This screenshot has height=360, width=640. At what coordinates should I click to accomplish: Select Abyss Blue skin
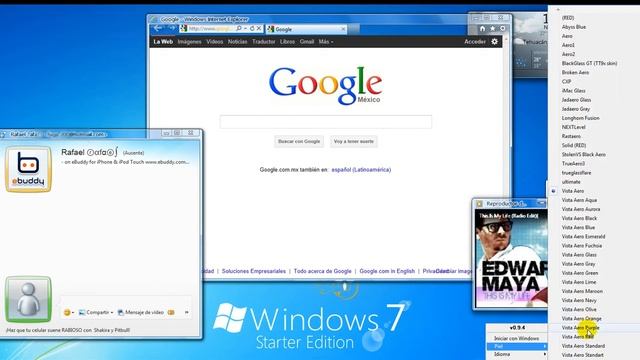tap(574, 27)
